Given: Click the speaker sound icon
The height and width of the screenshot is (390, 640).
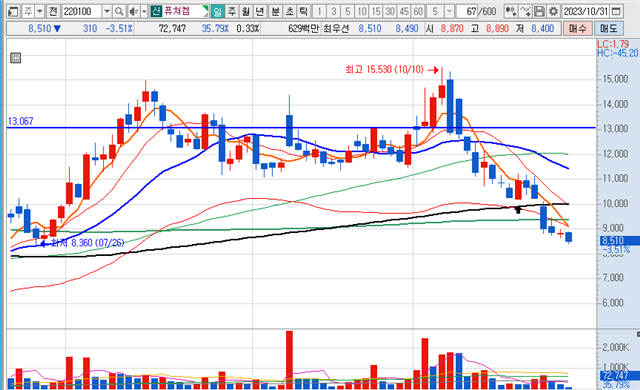Looking at the screenshot, I should point(133,11).
